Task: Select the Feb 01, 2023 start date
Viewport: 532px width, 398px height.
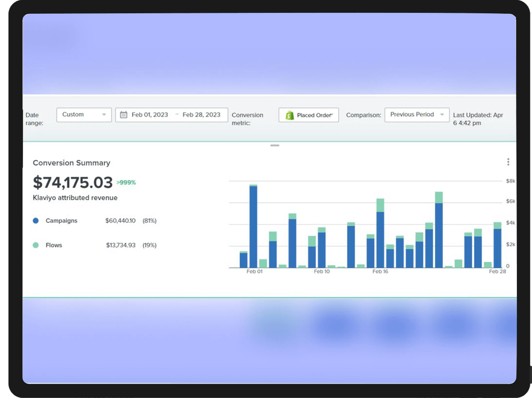Action: [x=150, y=115]
